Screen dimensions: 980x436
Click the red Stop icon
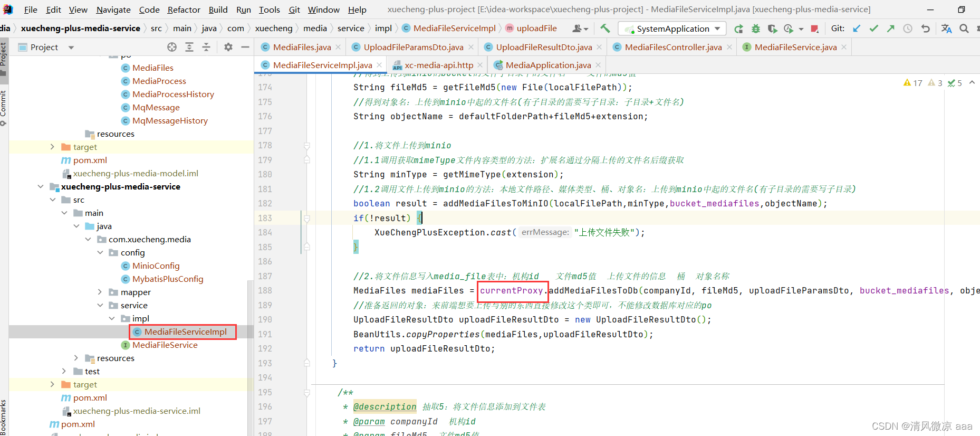[x=814, y=29]
